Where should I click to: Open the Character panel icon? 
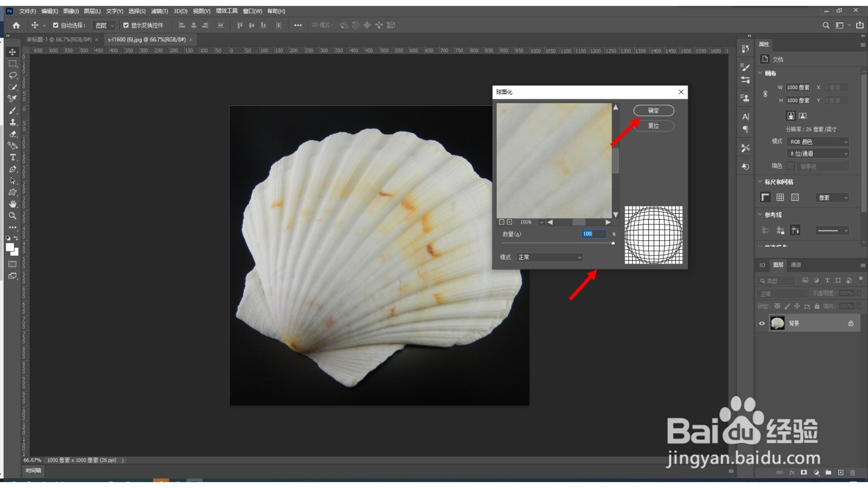point(746,117)
